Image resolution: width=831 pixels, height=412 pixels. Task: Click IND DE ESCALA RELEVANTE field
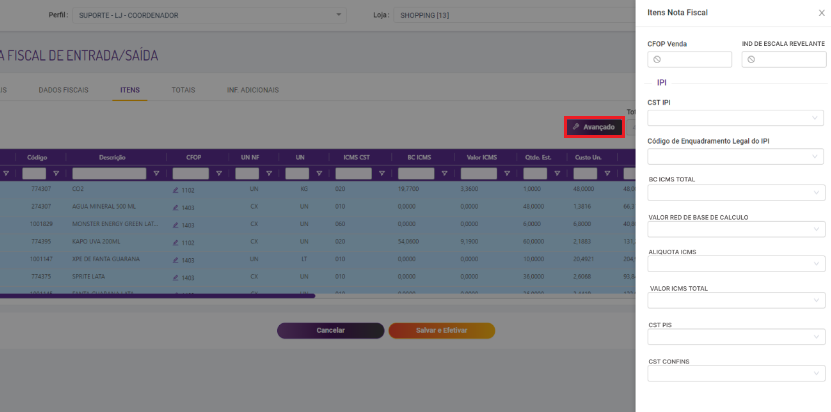pos(784,59)
